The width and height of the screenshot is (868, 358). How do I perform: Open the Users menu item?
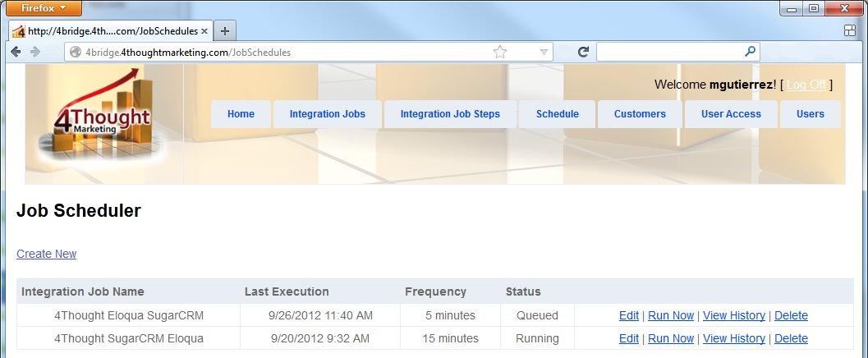click(x=811, y=114)
